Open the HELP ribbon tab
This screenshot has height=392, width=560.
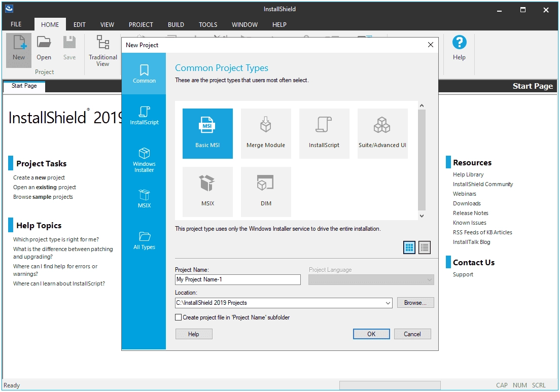(x=279, y=24)
